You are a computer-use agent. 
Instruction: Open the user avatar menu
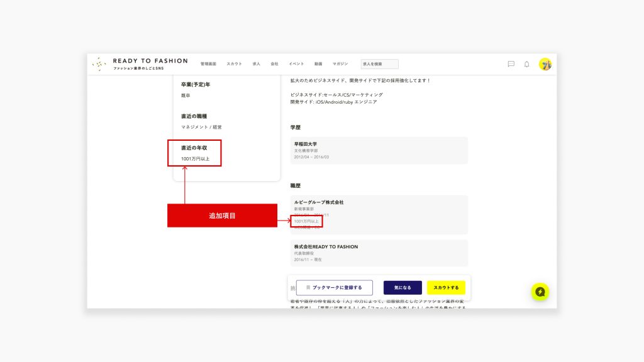click(545, 64)
